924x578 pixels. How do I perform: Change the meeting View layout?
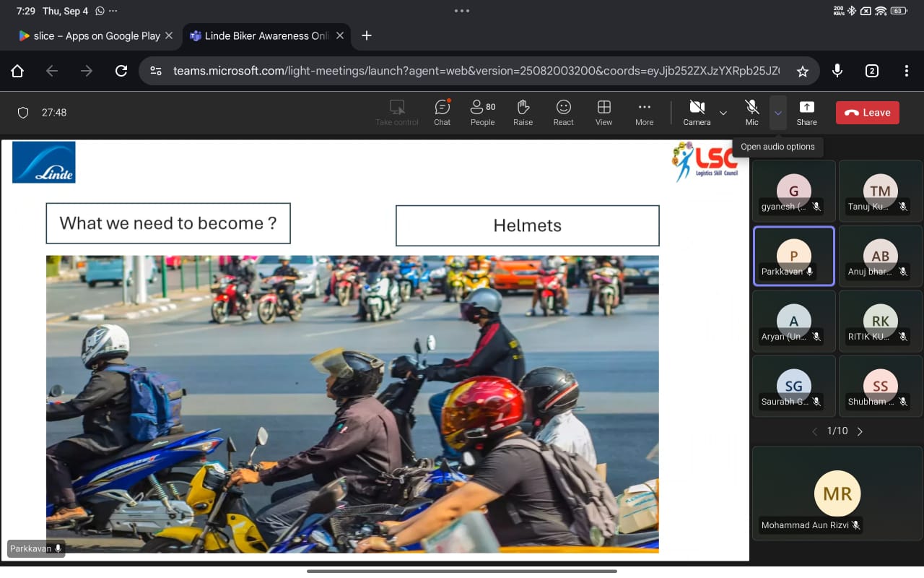point(603,112)
